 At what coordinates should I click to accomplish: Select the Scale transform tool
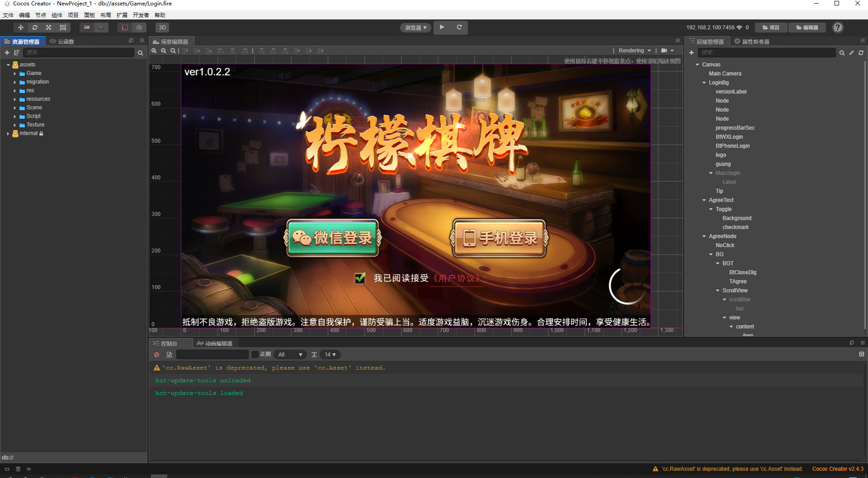(49, 28)
